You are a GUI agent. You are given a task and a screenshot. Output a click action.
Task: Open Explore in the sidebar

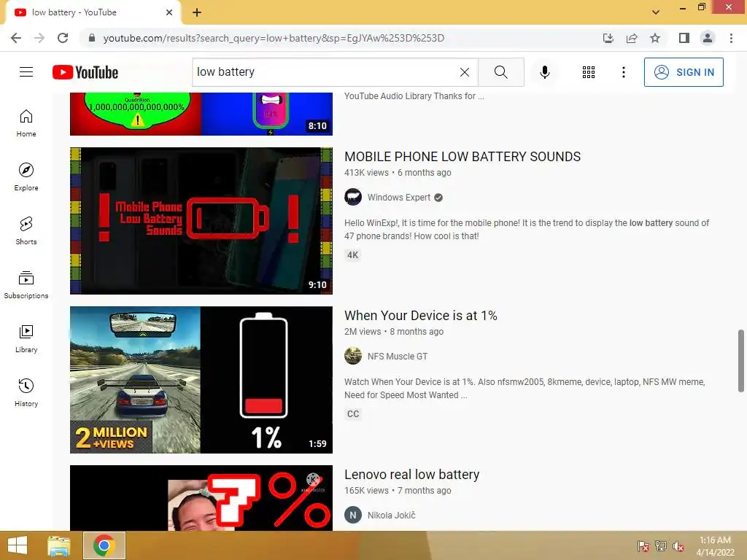point(26,176)
